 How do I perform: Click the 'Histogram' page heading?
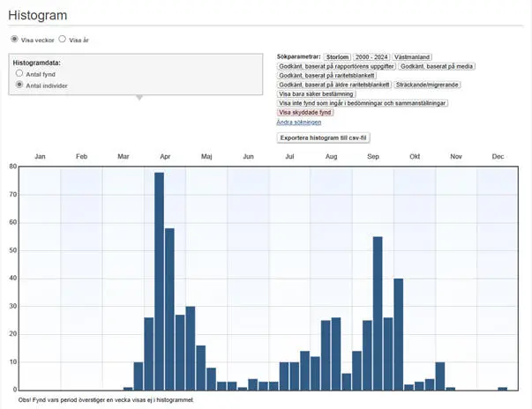(38, 16)
